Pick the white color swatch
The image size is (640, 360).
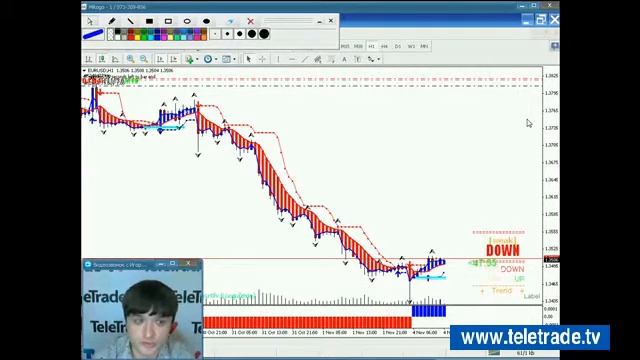118,37
